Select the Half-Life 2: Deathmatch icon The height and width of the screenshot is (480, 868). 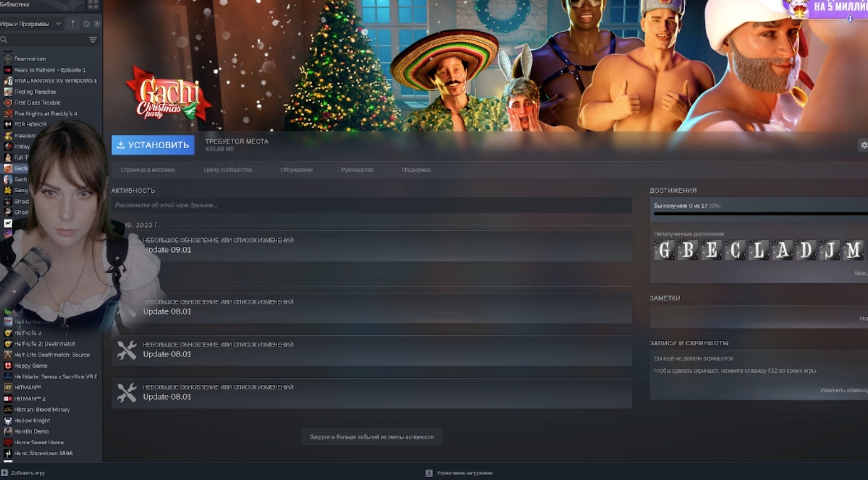click(x=8, y=344)
